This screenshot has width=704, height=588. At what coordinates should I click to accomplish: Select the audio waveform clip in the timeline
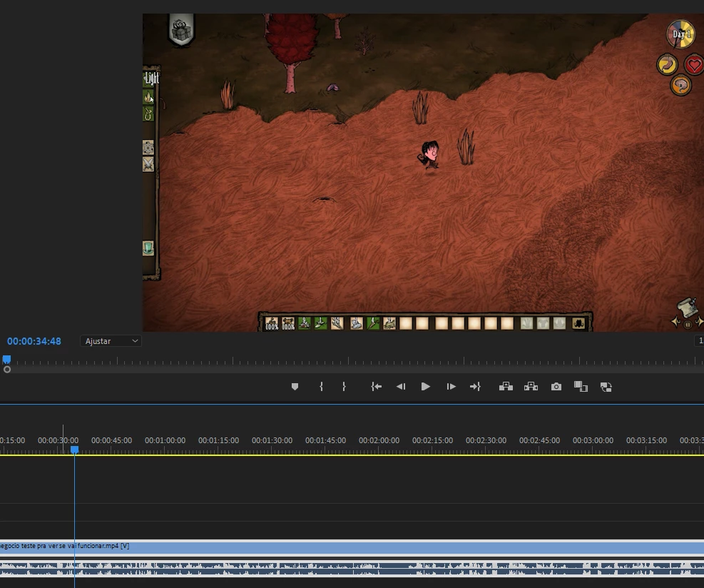click(x=352, y=569)
